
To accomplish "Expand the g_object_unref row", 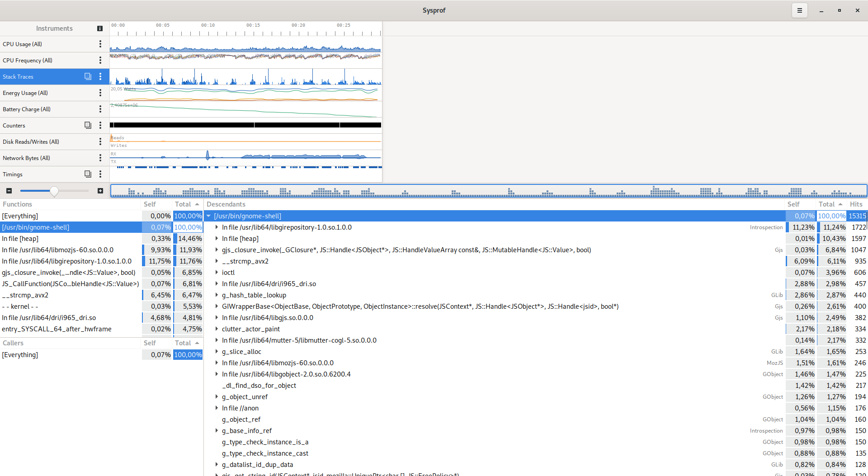I will point(217,397).
